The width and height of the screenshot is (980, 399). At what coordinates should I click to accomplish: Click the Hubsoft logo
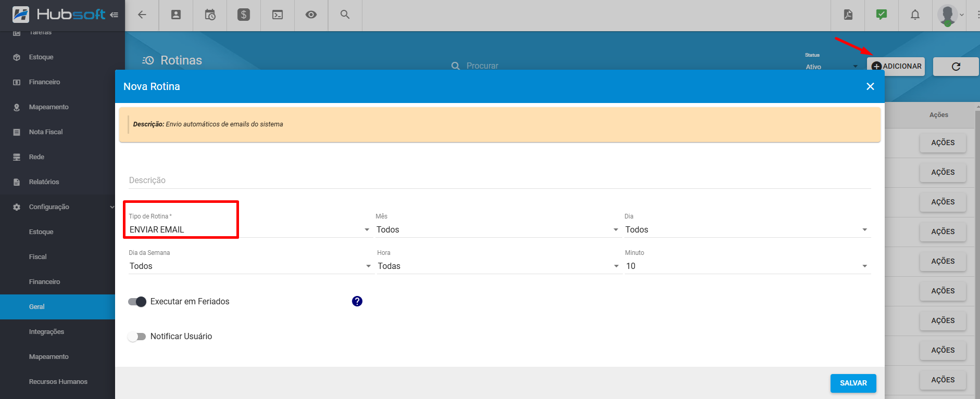58,15
